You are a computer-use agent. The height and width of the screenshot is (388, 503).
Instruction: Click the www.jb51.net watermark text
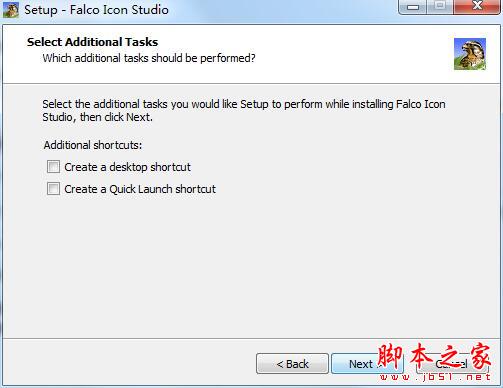(x=435, y=377)
